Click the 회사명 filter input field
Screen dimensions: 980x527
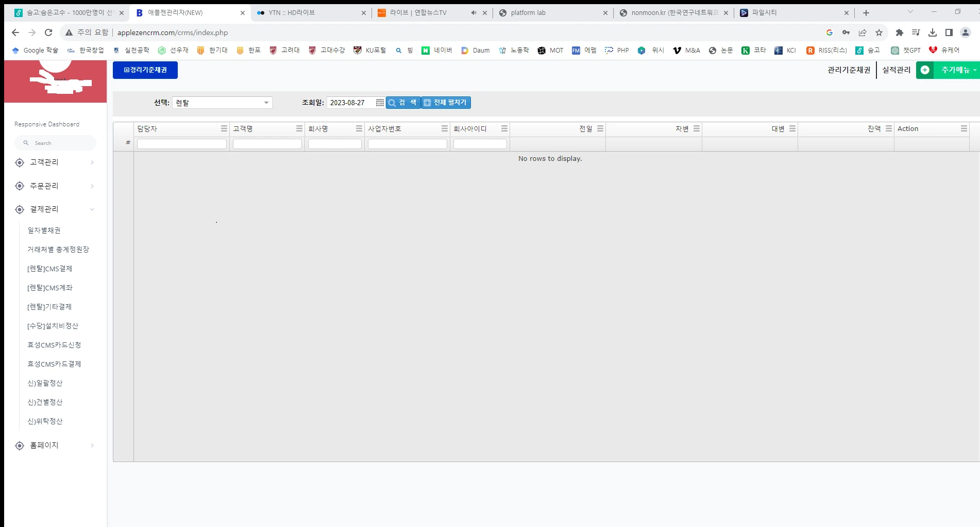335,144
